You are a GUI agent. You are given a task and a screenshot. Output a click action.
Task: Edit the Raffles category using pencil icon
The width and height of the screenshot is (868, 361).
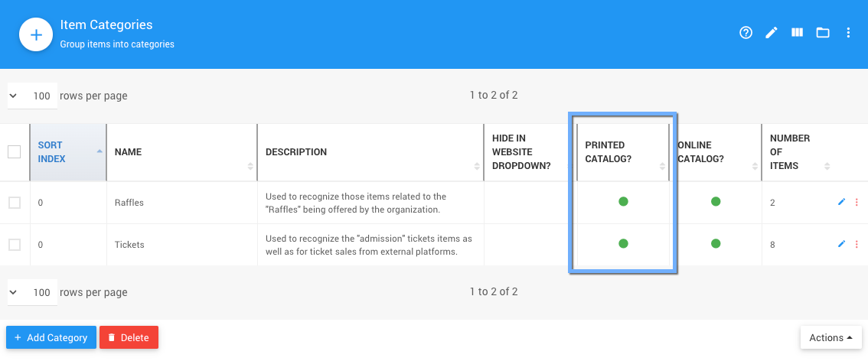point(842,202)
